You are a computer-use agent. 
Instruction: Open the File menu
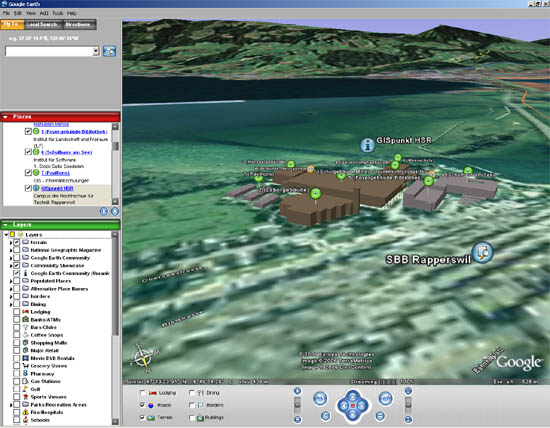point(6,13)
